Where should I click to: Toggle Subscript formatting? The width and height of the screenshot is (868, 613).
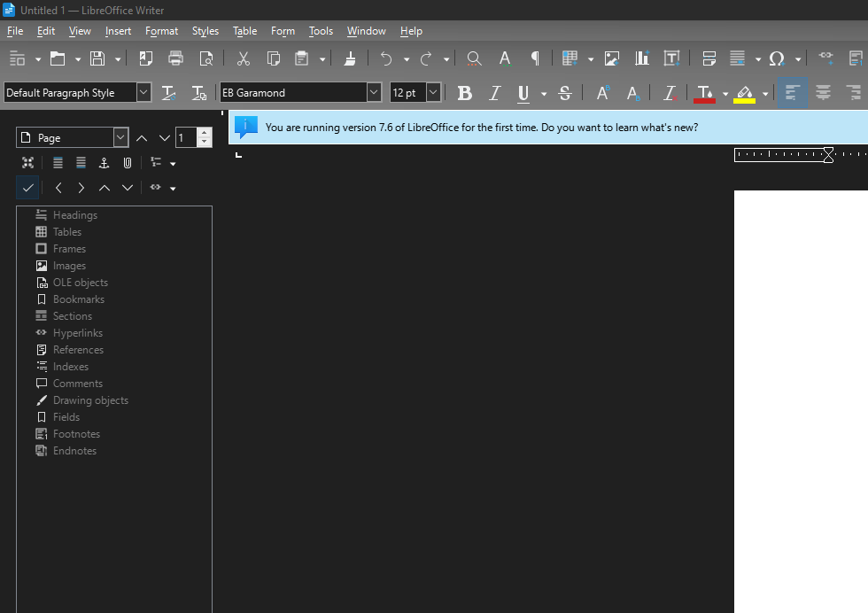(x=632, y=93)
